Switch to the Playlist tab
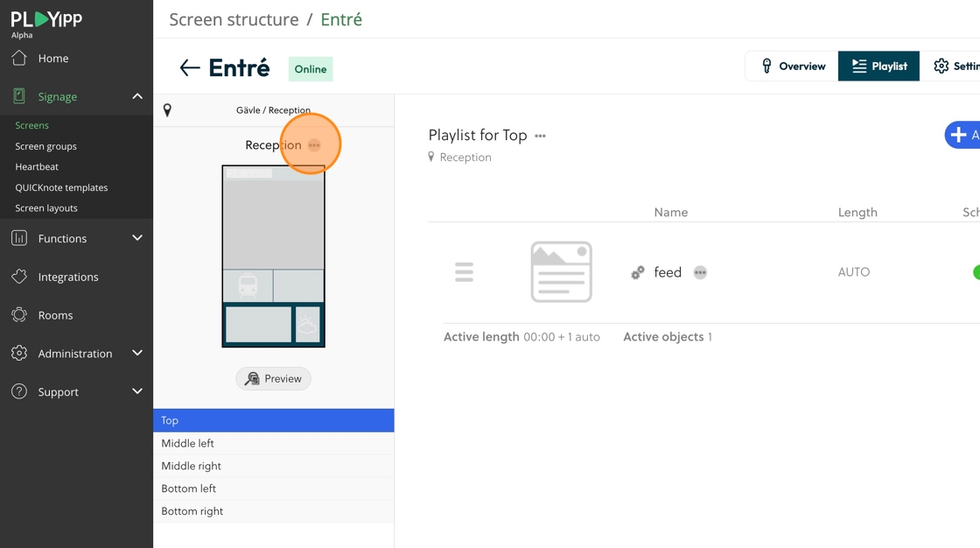This screenshot has height=548, width=980. [x=878, y=66]
